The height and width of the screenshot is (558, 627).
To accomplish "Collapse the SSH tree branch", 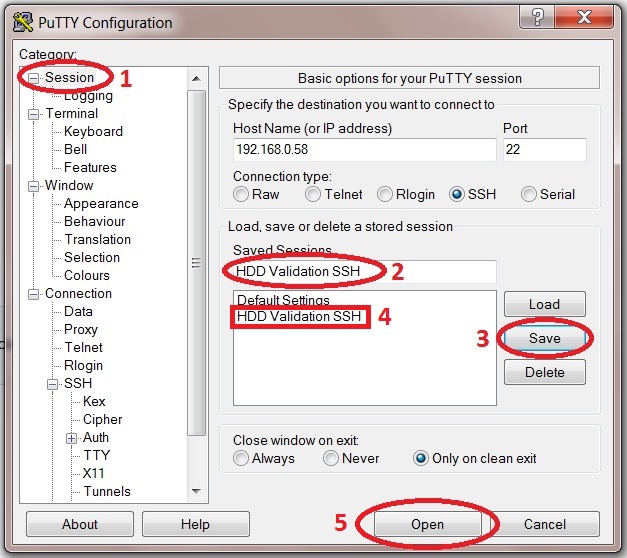I will coord(53,384).
